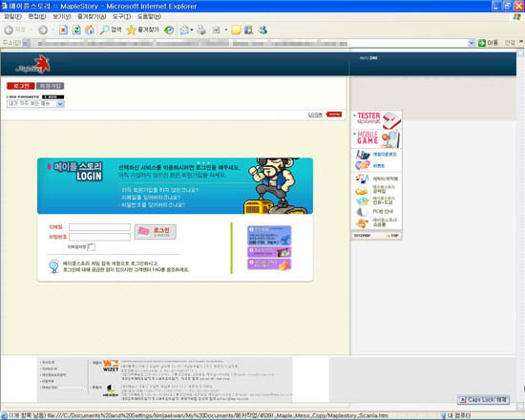Click the gray 회원가입 sign-up button
The width and height of the screenshot is (525, 420).
tap(51, 86)
